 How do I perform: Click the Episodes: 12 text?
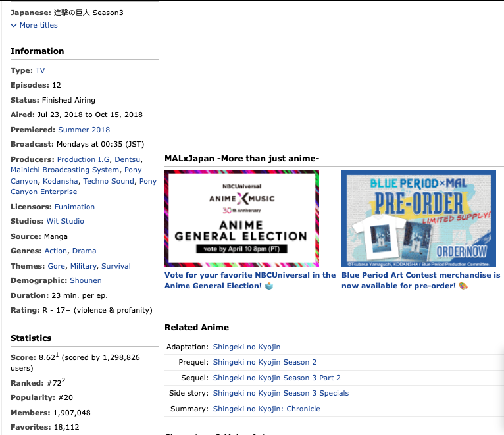[36, 85]
